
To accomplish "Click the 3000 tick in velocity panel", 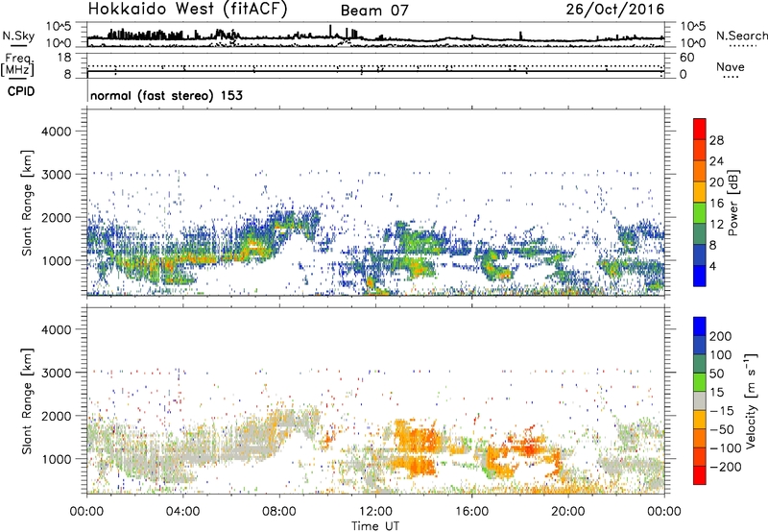I will pos(57,373).
